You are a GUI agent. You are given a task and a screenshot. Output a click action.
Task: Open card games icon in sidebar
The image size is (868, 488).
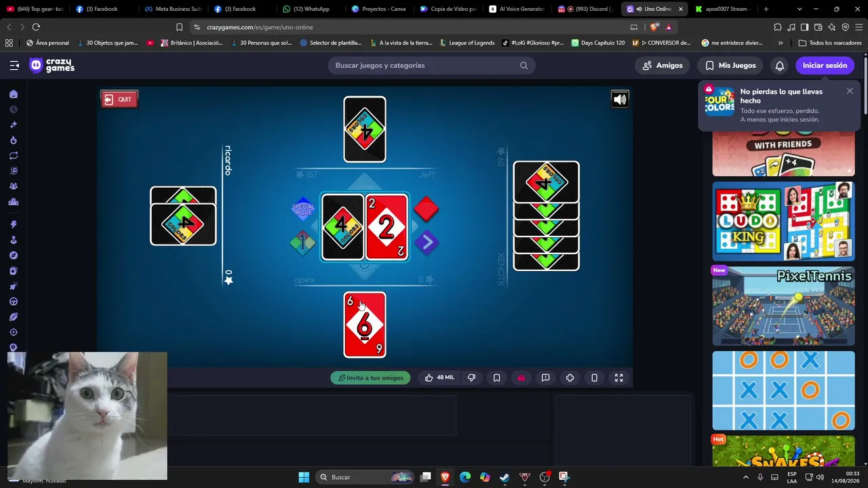coord(14,271)
